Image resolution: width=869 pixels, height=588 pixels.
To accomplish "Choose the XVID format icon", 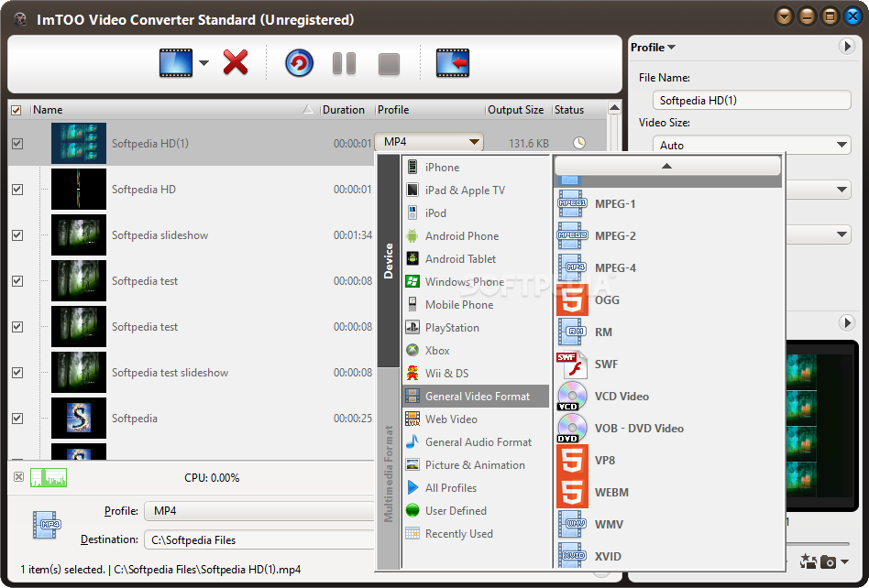I will (x=572, y=556).
